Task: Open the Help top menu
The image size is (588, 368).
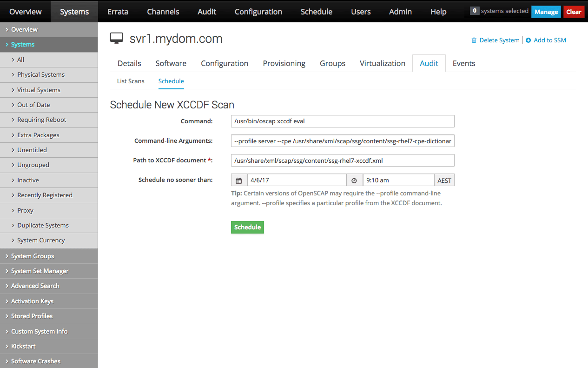Action: pyautogui.click(x=438, y=12)
